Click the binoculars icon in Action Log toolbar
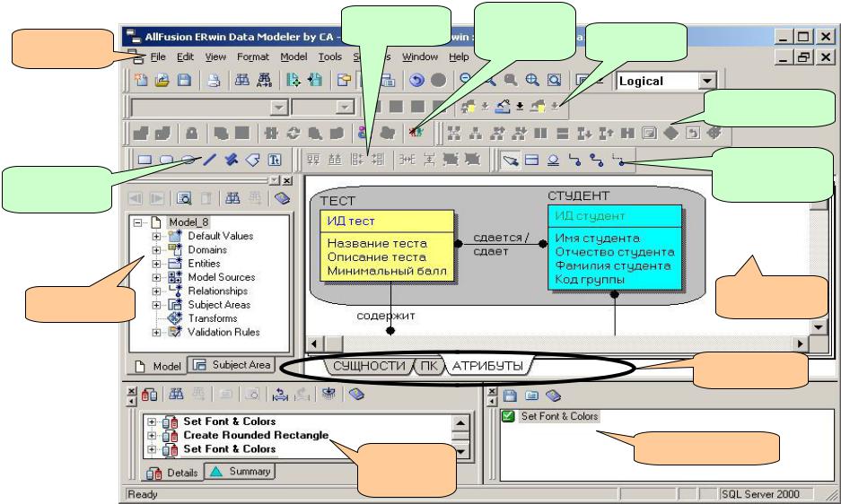Image resolution: width=841 pixels, height=504 pixels. pyautogui.click(x=176, y=395)
